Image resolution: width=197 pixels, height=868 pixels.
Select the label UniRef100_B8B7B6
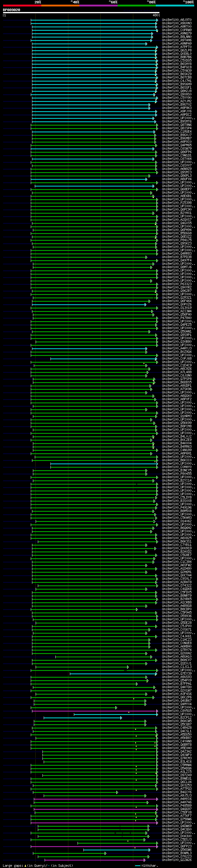pos(177,57)
